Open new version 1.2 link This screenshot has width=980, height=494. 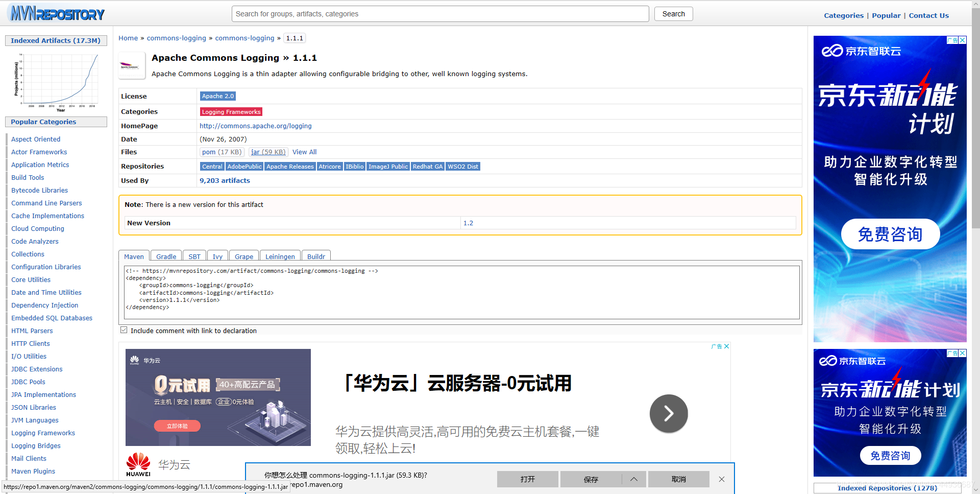[468, 223]
